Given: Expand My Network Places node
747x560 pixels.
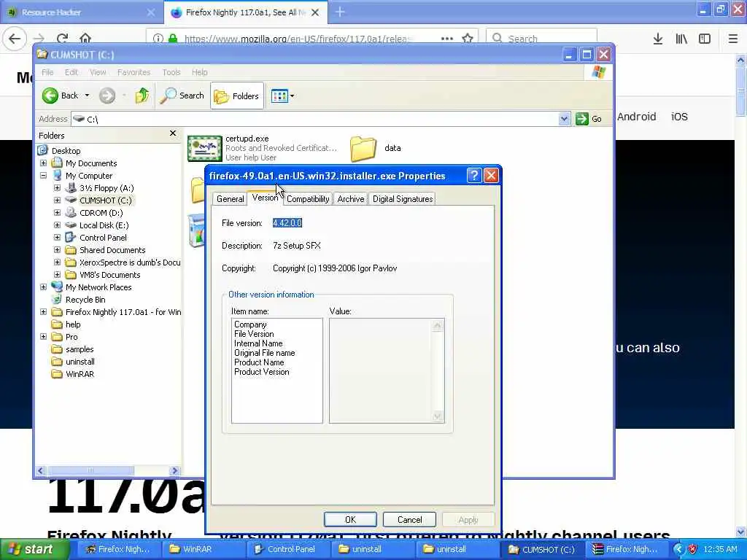Looking at the screenshot, I should click(x=43, y=287).
